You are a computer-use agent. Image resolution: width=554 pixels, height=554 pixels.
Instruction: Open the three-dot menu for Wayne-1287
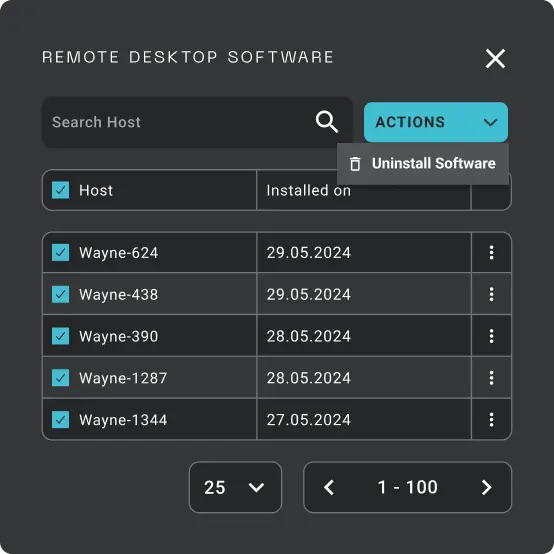click(491, 378)
